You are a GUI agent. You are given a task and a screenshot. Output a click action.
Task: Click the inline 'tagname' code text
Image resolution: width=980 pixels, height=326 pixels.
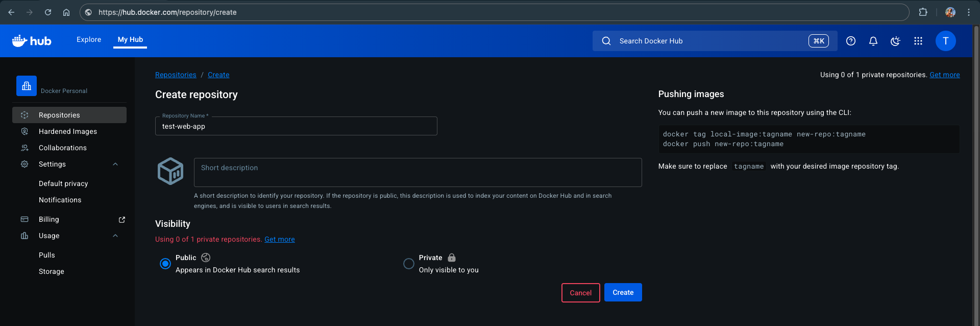click(749, 167)
